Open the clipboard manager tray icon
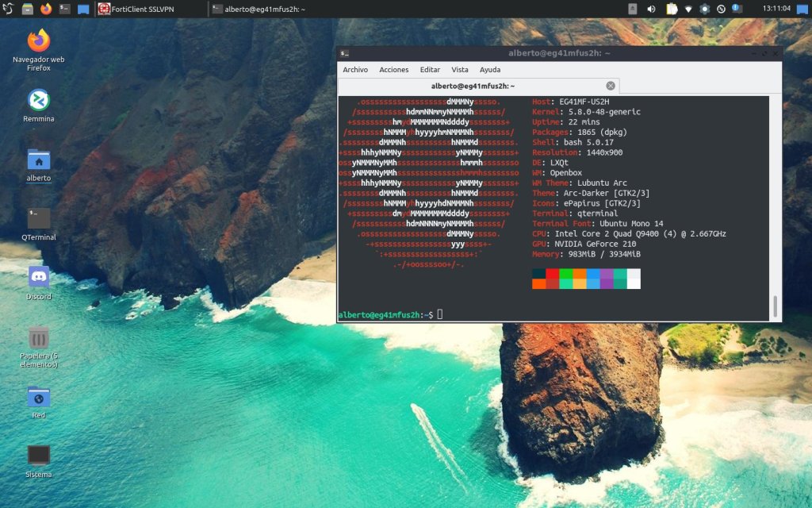 [x=671, y=9]
